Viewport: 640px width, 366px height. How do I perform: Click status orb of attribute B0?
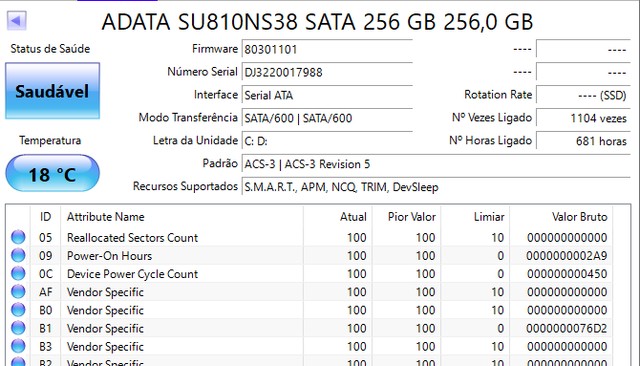tap(18, 310)
